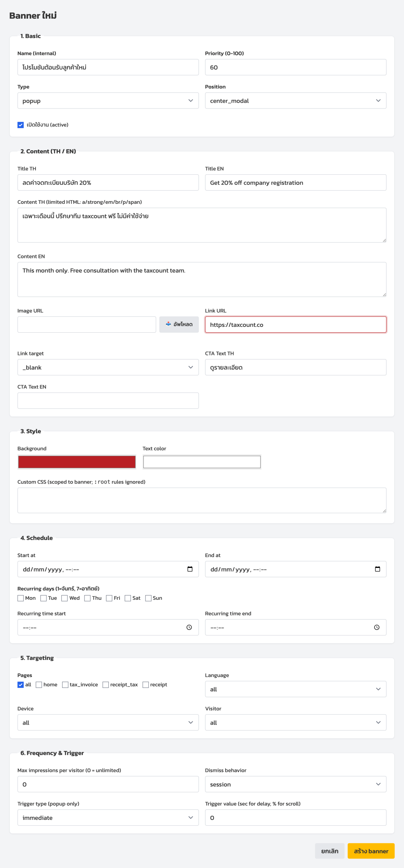
Task: Open the Type dropdown showing popup
Action: click(108, 101)
